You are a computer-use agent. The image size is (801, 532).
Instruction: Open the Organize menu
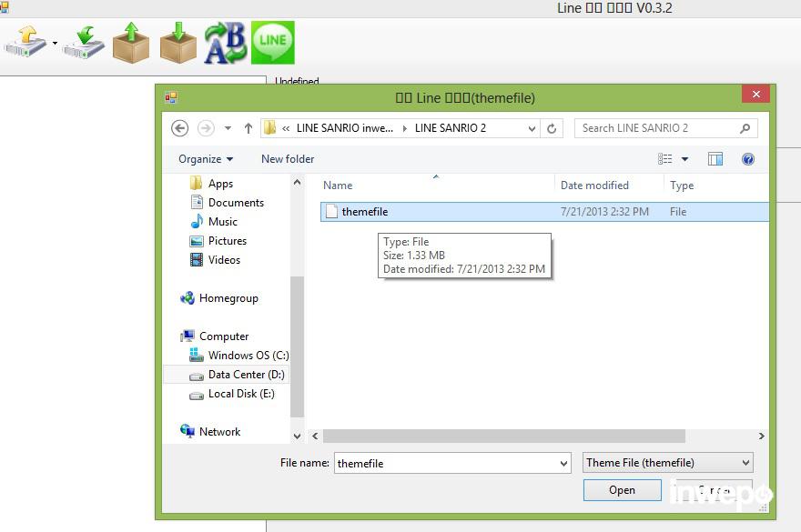click(206, 159)
